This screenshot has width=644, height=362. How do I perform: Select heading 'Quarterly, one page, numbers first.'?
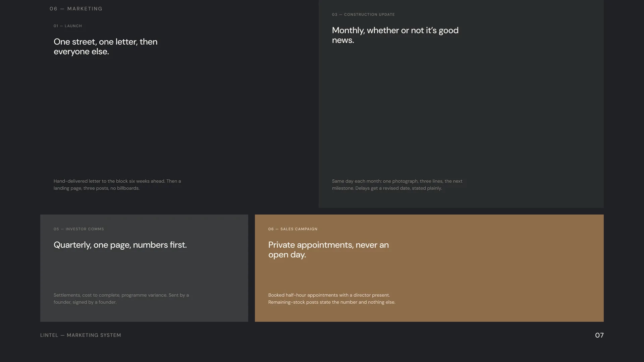[x=120, y=245]
